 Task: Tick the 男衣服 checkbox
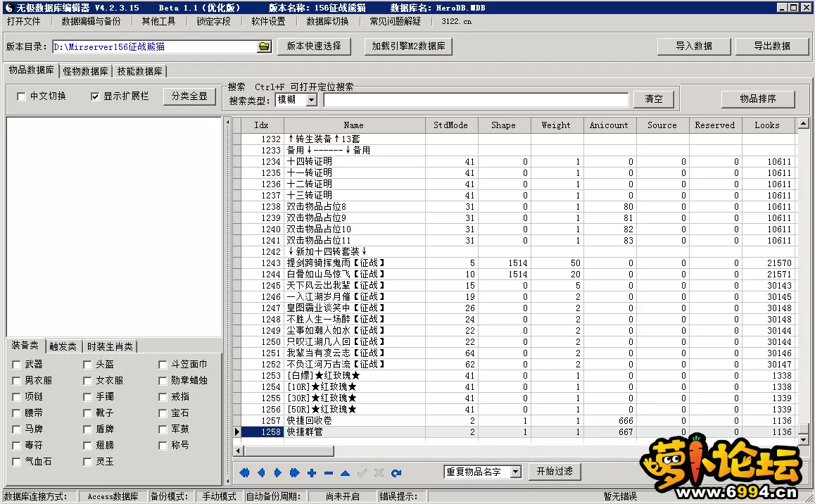16,381
